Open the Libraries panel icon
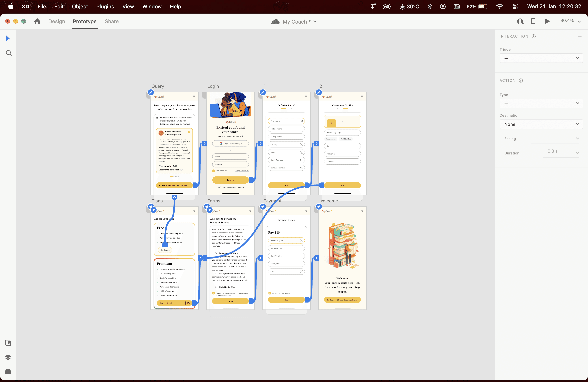Screen dimensions: 588x382 click(x=8, y=343)
